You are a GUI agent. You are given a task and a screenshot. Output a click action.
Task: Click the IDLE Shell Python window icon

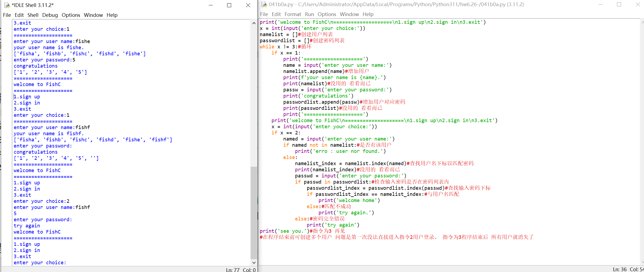(7, 5)
